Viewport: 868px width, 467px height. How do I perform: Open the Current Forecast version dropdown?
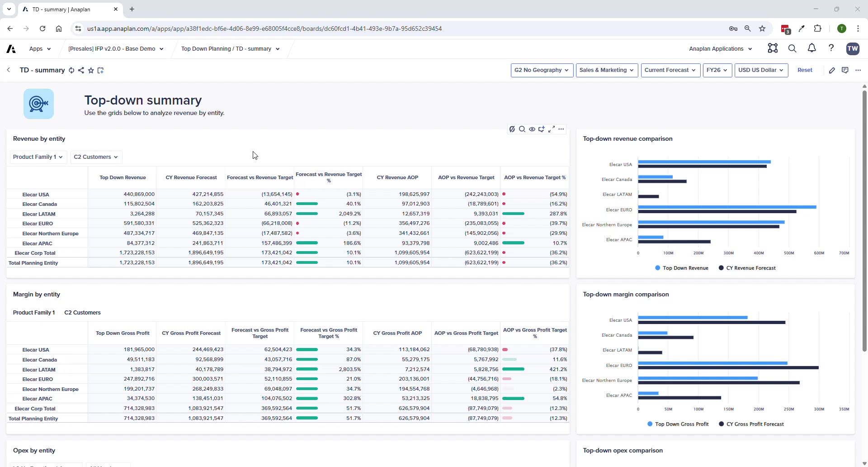(x=670, y=70)
